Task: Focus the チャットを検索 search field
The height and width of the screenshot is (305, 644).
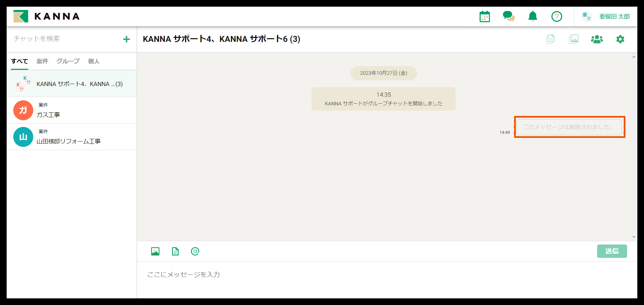Action: [65, 39]
